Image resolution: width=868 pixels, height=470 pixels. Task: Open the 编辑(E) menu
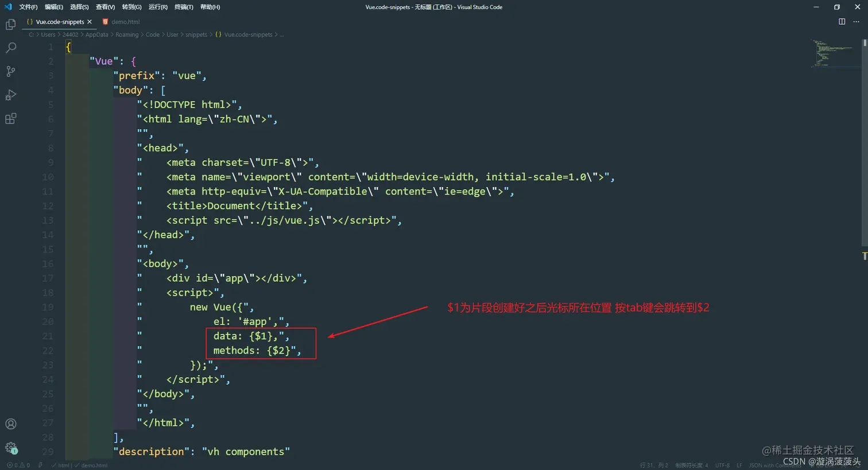click(54, 7)
